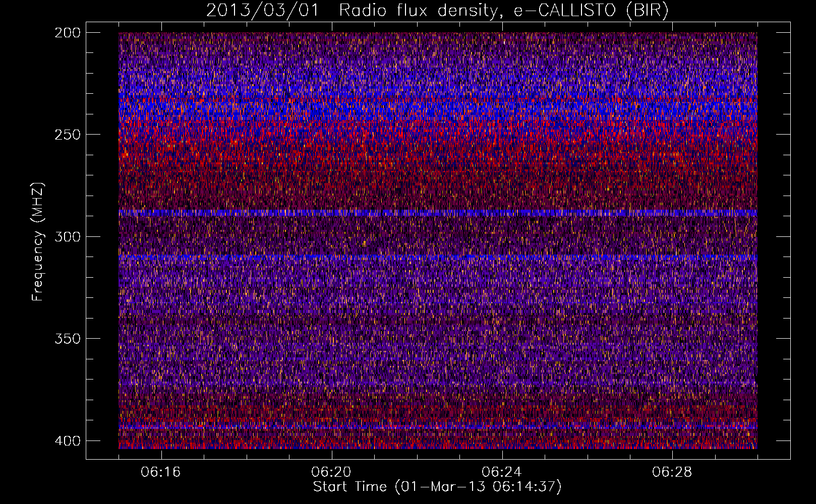The height and width of the screenshot is (504, 816).
Task: Click the 'Start Time (01-Mar-13 06:14:37)' axis label
Action: (x=437, y=487)
